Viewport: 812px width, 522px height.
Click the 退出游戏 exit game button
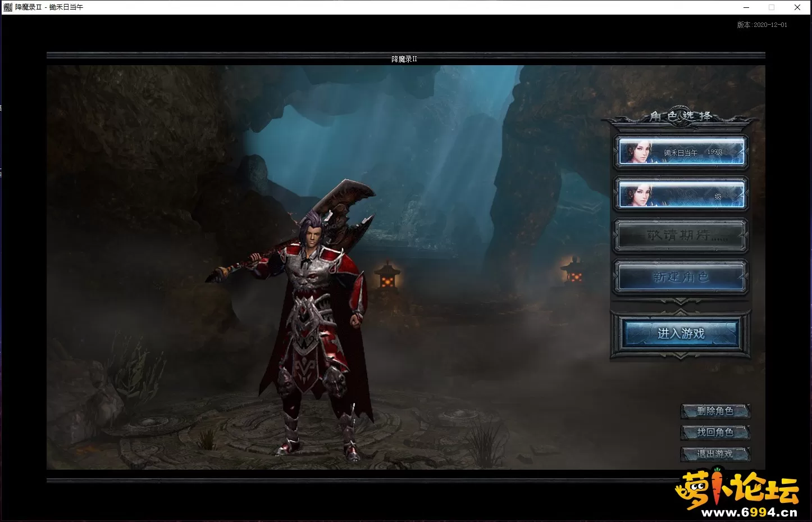pos(715,453)
